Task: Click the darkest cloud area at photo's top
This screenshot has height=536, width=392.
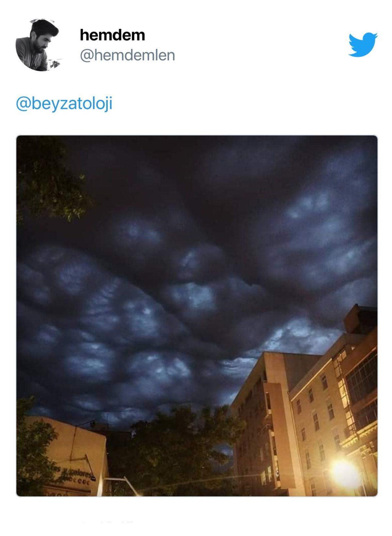Action: 203,170
